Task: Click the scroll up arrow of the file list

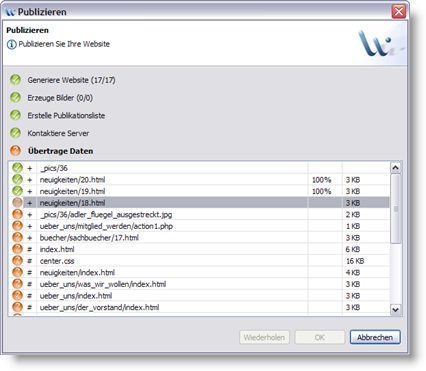Action: (396, 168)
